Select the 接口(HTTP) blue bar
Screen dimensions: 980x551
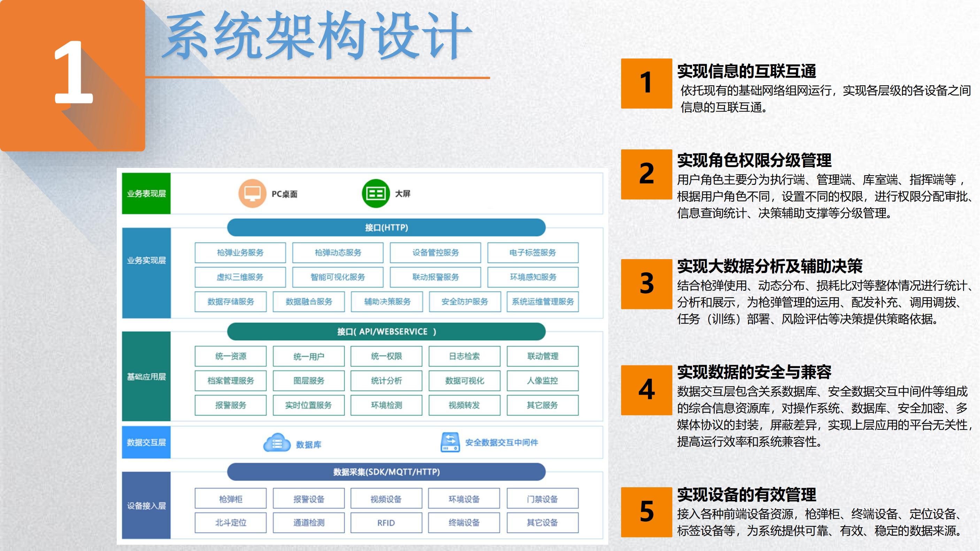pyautogui.click(x=386, y=227)
